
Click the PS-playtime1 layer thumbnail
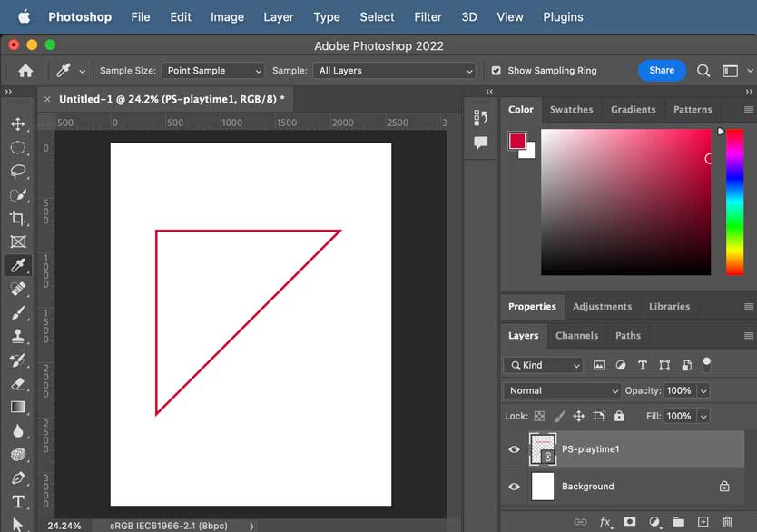(543, 449)
